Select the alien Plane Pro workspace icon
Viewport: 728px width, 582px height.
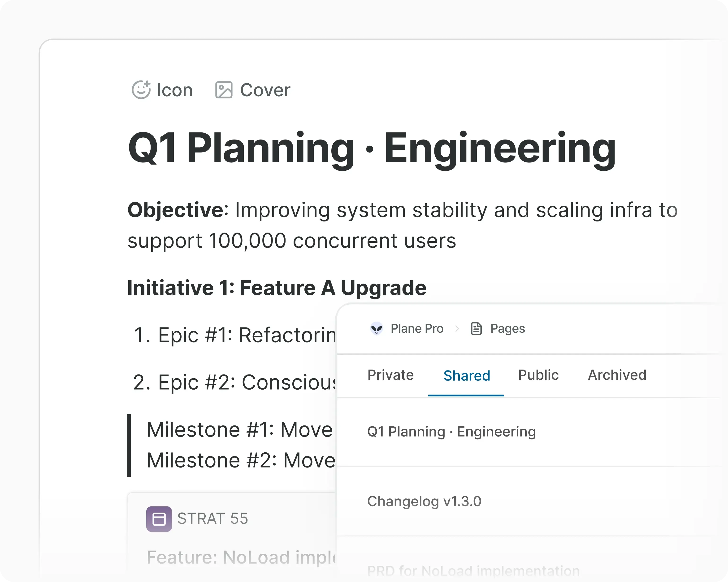(377, 329)
